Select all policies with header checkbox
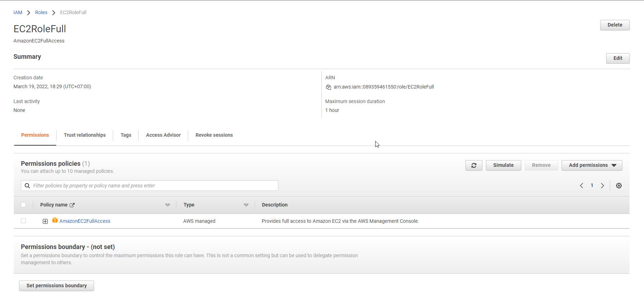 pyautogui.click(x=23, y=205)
